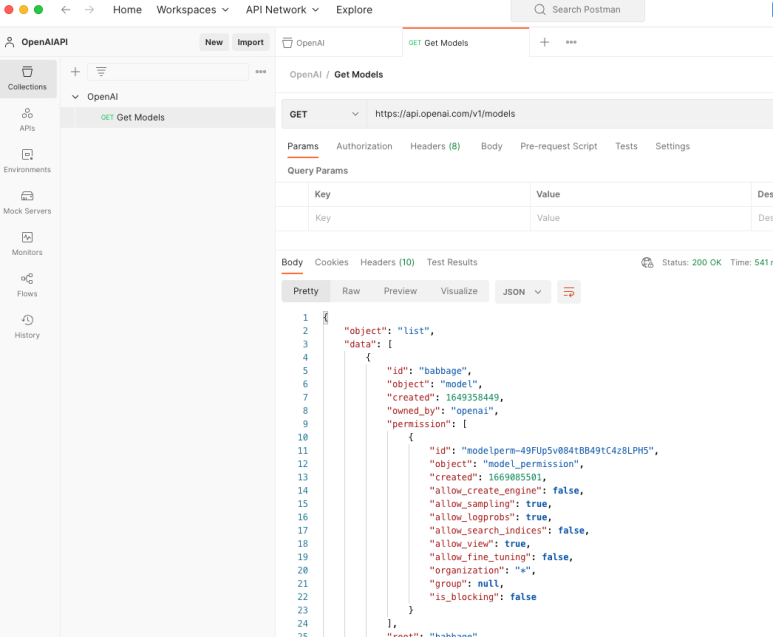Click the network globe icon near Status
Viewport: 773px width, 637px height.
coord(647,262)
